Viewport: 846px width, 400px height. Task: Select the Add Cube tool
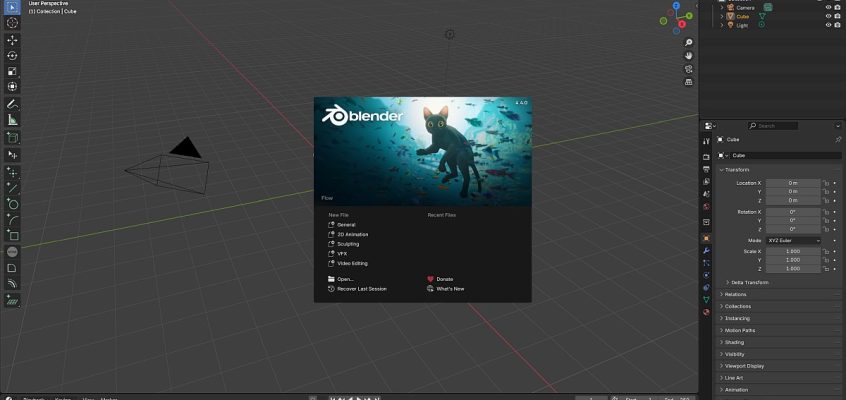click(12, 138)
